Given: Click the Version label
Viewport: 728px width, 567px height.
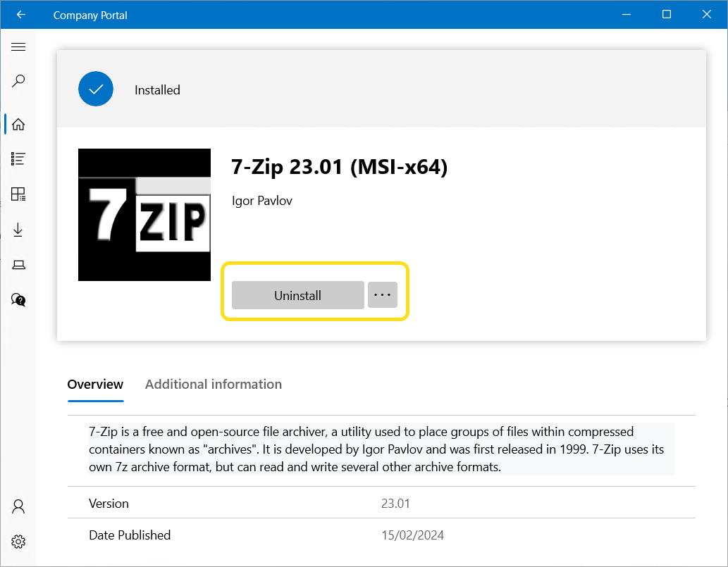Looking at the screenshot, I should pyautogui.click(x=109, y=504).
